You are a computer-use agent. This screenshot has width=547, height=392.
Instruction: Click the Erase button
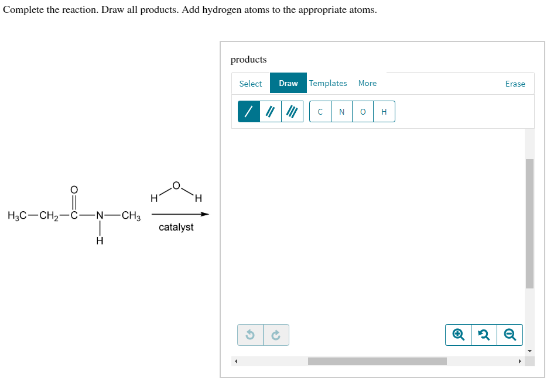(x=515, y=84)
